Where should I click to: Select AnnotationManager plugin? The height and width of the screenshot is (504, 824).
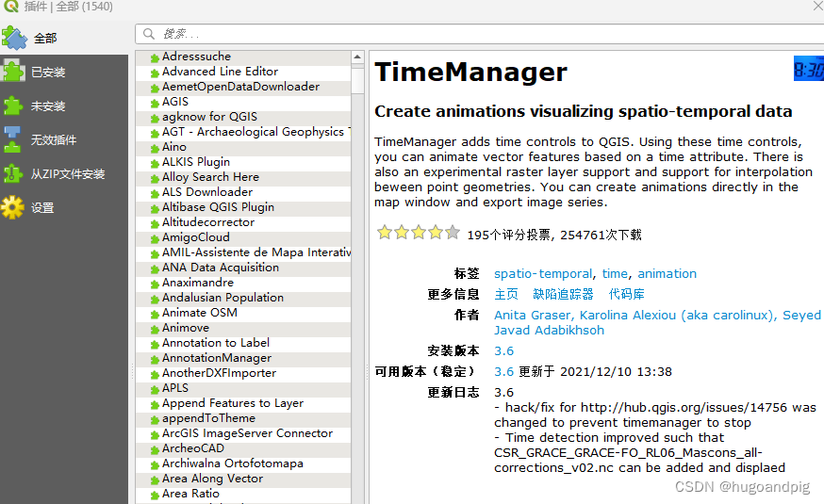(x=243, y=358)
